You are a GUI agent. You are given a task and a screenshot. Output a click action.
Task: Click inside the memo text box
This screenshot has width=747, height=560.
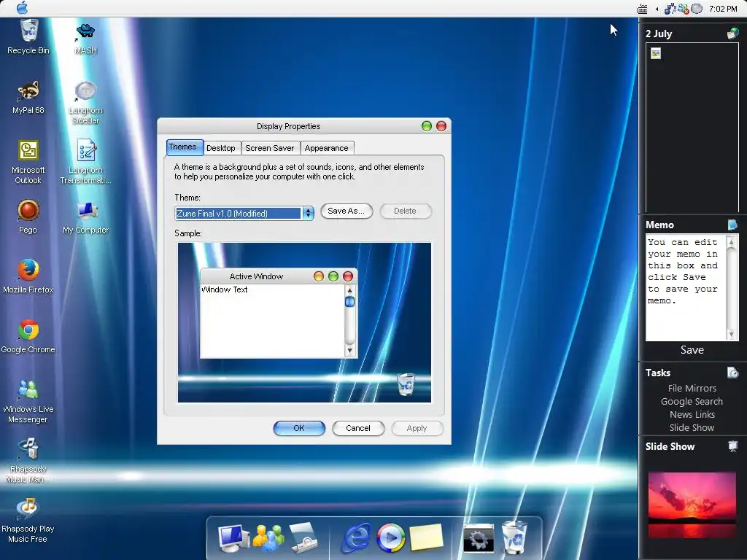click(x=686, y=287)
